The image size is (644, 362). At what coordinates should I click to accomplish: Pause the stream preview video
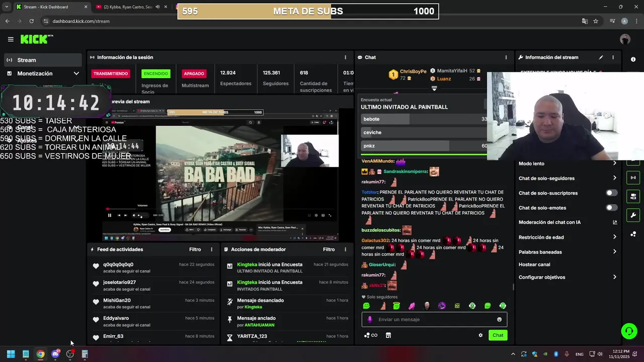point(109,215)
